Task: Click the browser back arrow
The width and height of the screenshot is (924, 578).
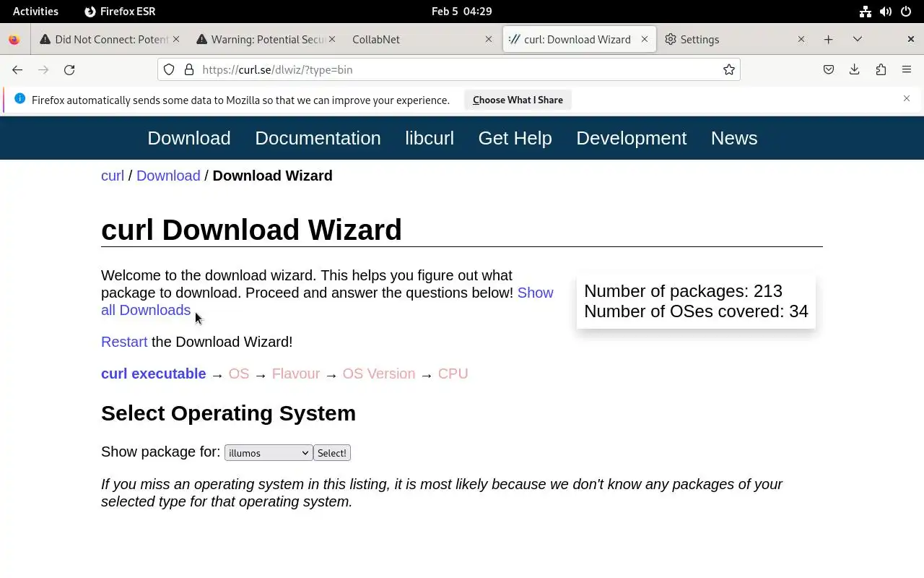Action: [17, 69]
